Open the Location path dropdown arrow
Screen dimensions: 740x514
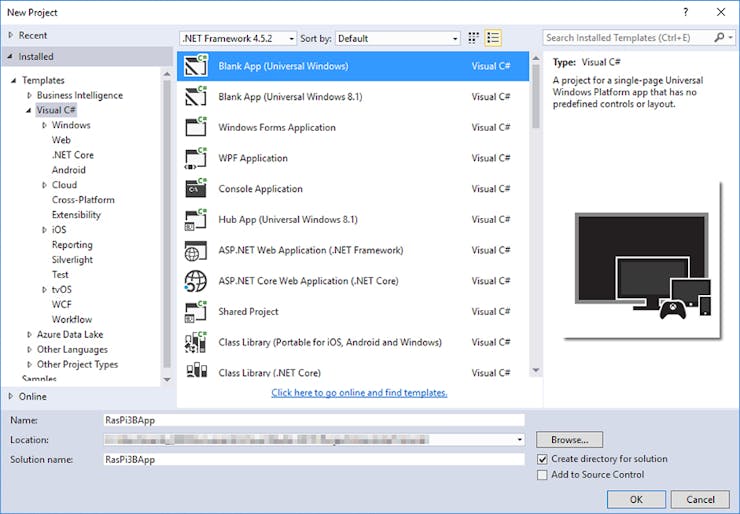click(x=519, y=440)
